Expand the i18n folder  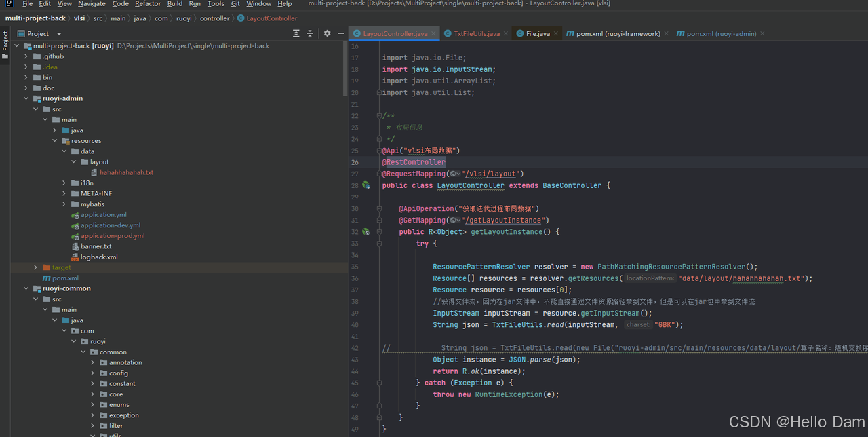[x=64, y=183]
